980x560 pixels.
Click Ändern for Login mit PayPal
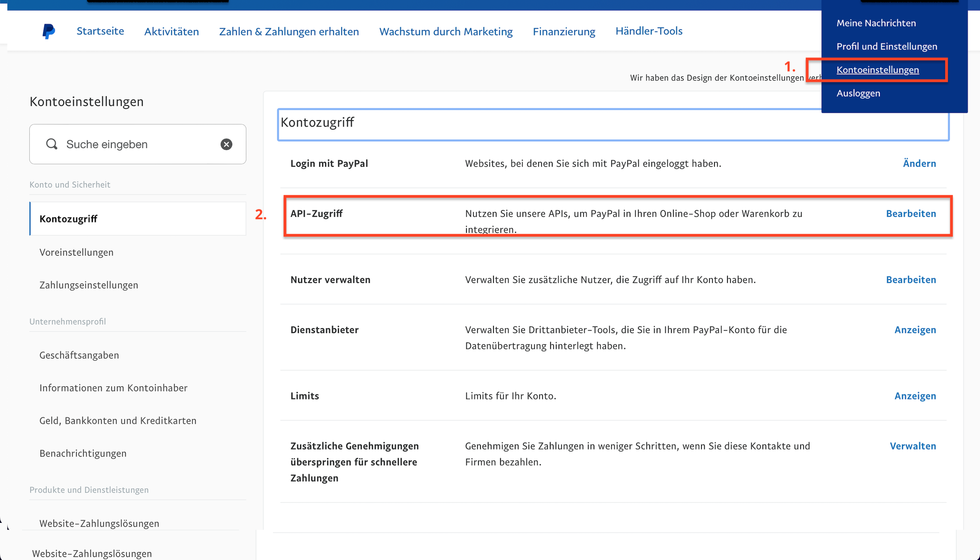click(919, 164)
